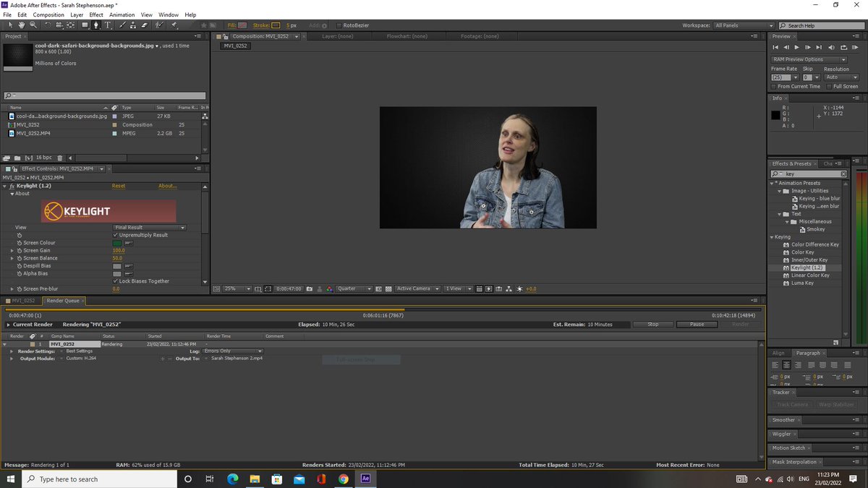868x488 pixels.
Task: Open the View Final Result dropdown
Action: [x=149, y=227]
